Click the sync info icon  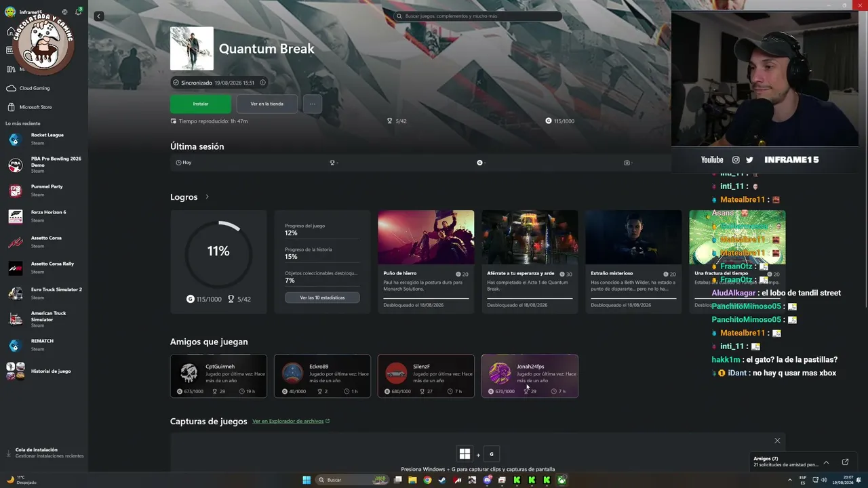262,83
